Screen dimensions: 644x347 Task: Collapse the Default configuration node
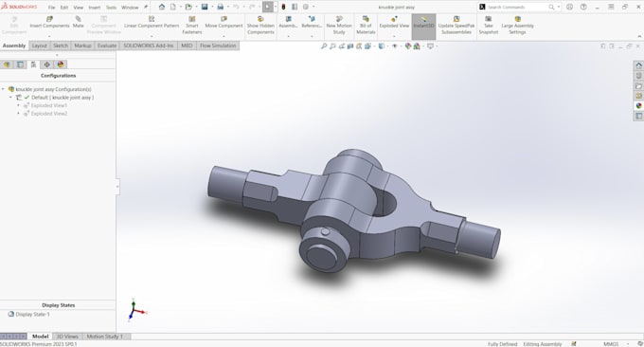[10, 98]
